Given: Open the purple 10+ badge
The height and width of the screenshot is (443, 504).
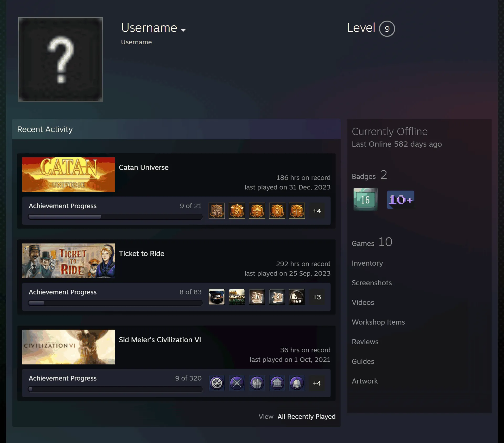Looking at the screenshot, I should pyautogui.click(x=401, y=200).
